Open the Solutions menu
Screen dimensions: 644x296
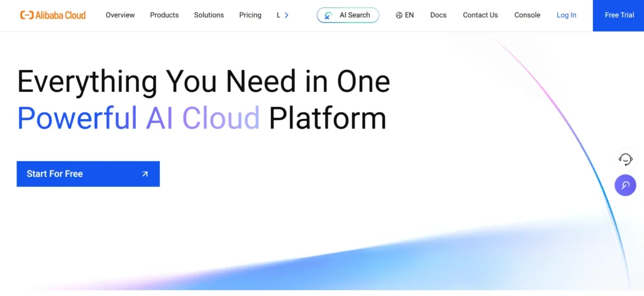209,15
